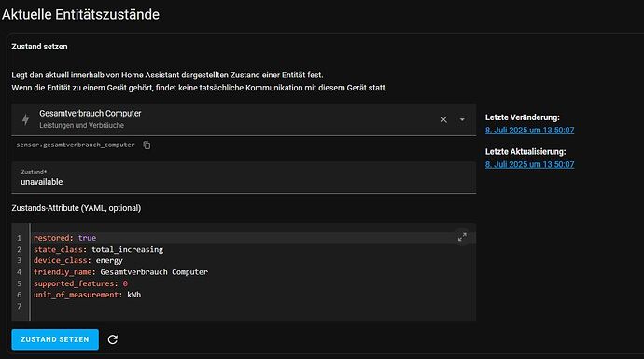644x359 pixels.
Task: Click the lightning bolt entity icon
Action: click(x=25, y=119)
